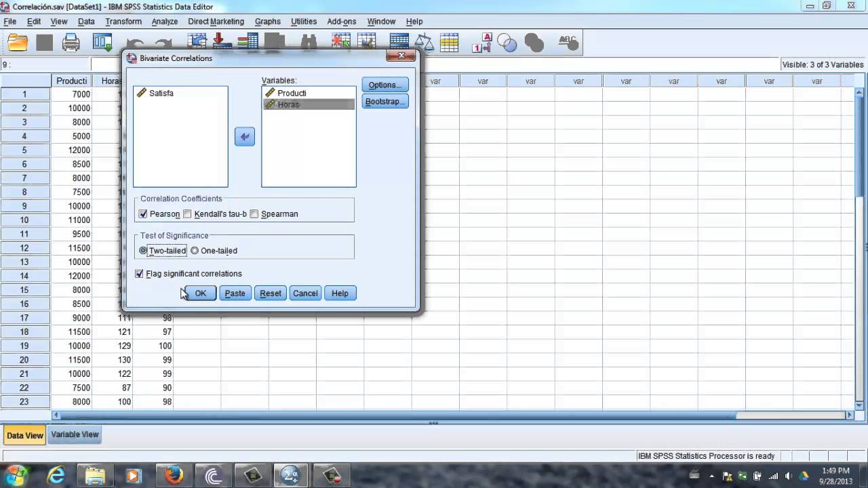
Task: Open the Utilities menu
Action: click(304, 22)
